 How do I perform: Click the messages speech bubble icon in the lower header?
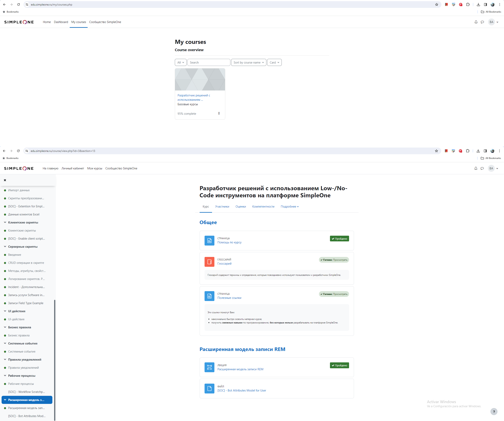pos(482,168)
